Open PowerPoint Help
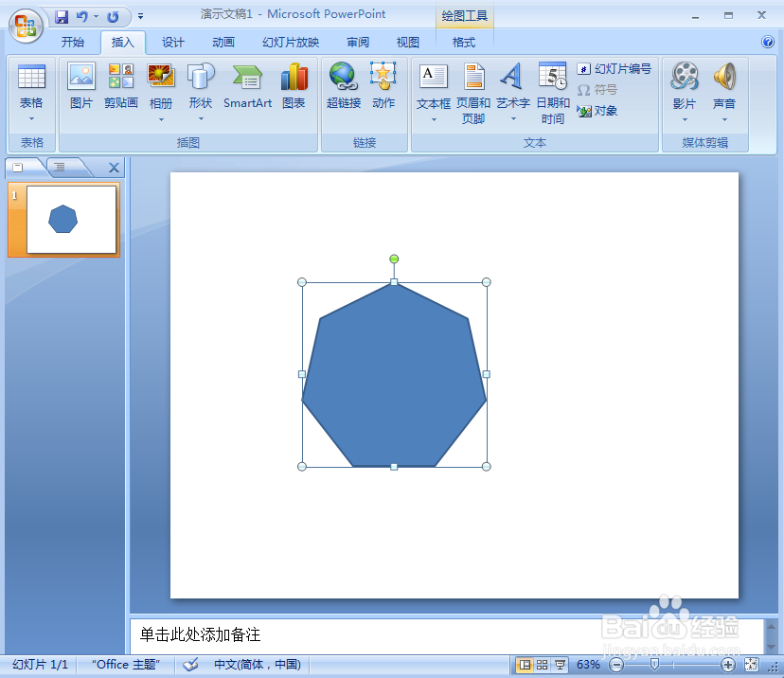The height and width of the screenshot is (678, 784). point(768,42)
